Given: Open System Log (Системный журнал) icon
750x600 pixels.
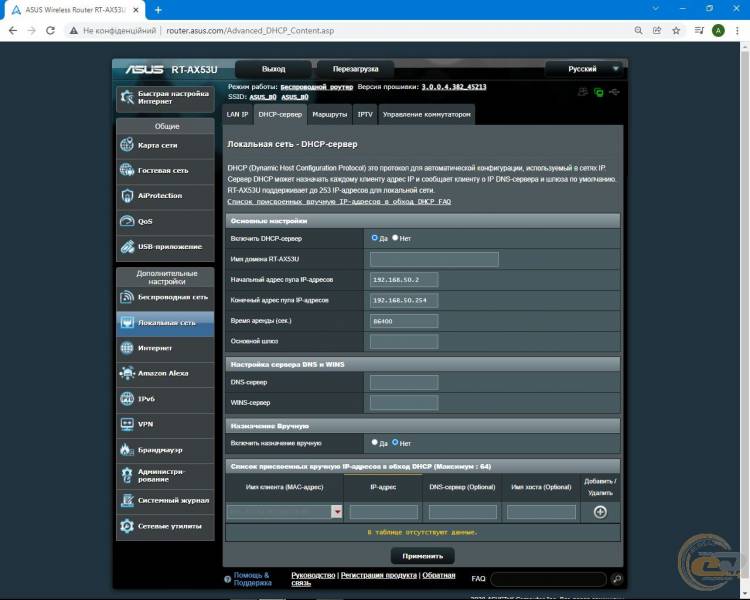Looking at the screenshot, I should [x=127, y=500].
